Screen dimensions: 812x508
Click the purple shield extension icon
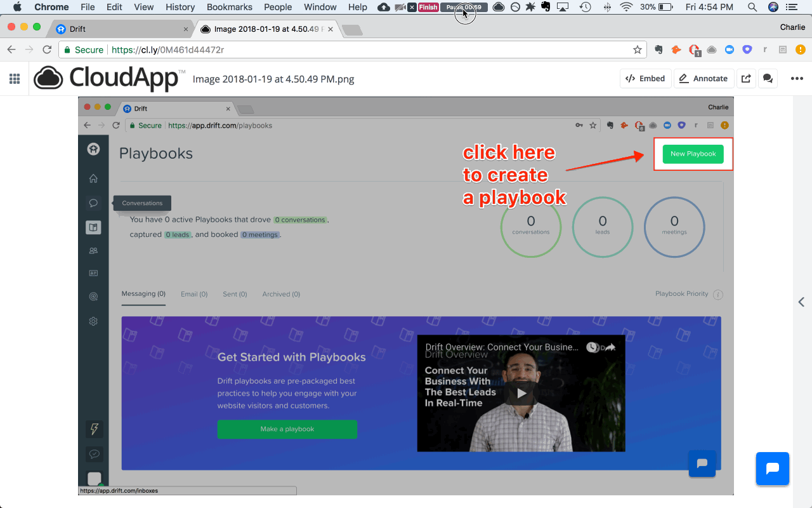tap(747, 50)
